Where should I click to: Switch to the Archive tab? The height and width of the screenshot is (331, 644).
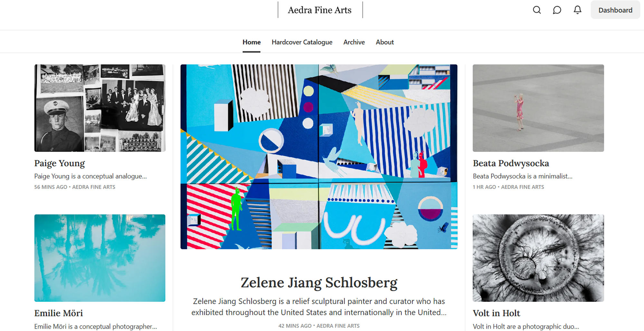[x=354, y=42]
